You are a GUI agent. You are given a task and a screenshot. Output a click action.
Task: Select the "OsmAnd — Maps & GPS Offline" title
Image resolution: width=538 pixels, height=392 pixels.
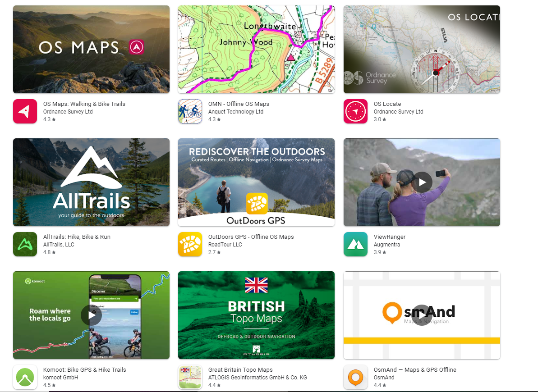(415, 370)
